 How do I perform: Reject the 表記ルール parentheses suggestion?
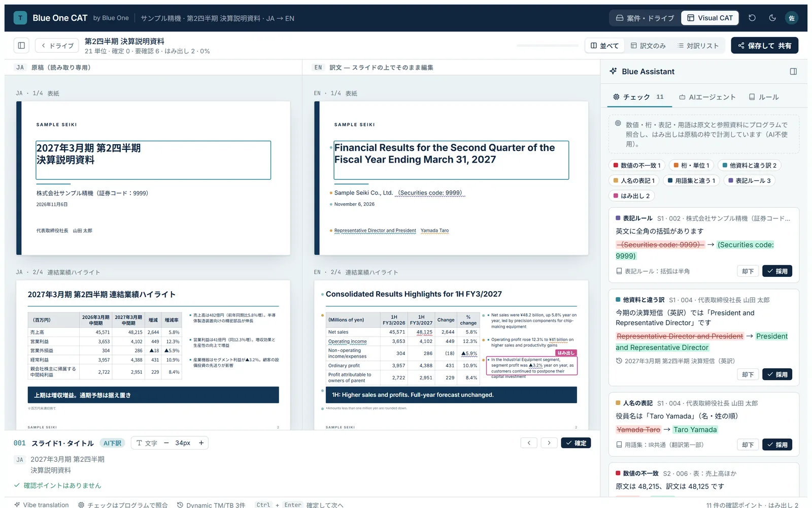pyautogui.click(x=748, y=271)
